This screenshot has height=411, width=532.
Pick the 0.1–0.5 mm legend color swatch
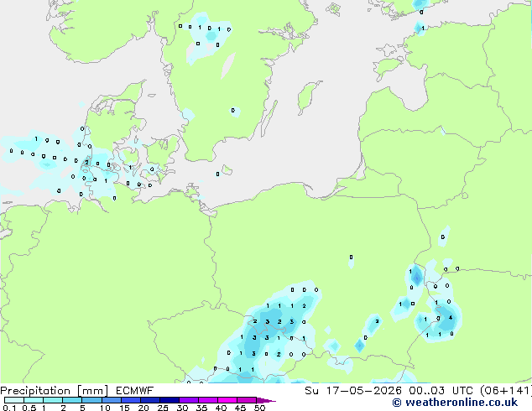[14, 400]
